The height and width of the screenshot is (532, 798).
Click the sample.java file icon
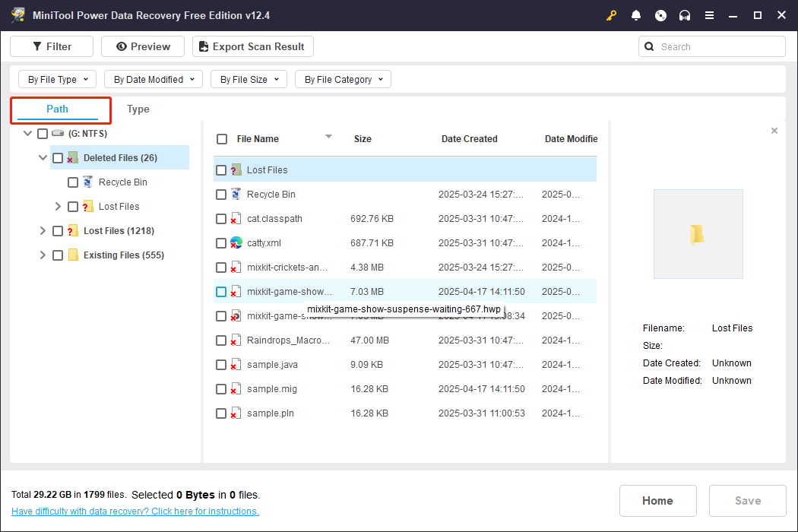236,365
